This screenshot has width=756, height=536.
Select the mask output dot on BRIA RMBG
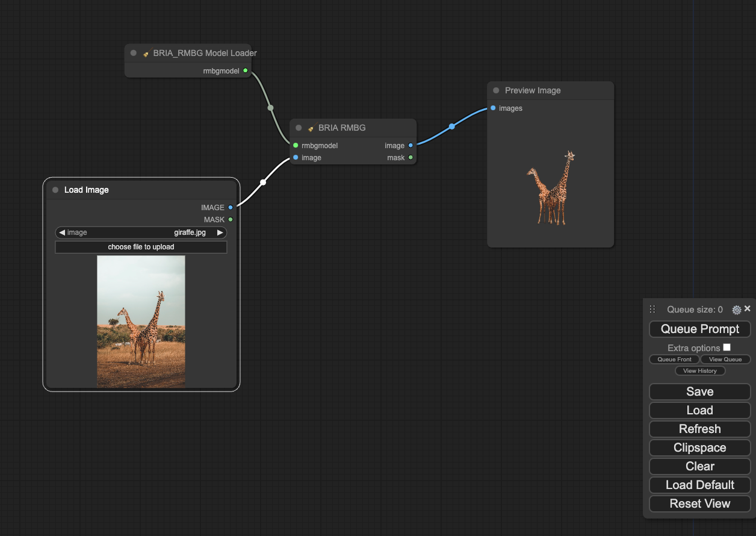(411, 158)
